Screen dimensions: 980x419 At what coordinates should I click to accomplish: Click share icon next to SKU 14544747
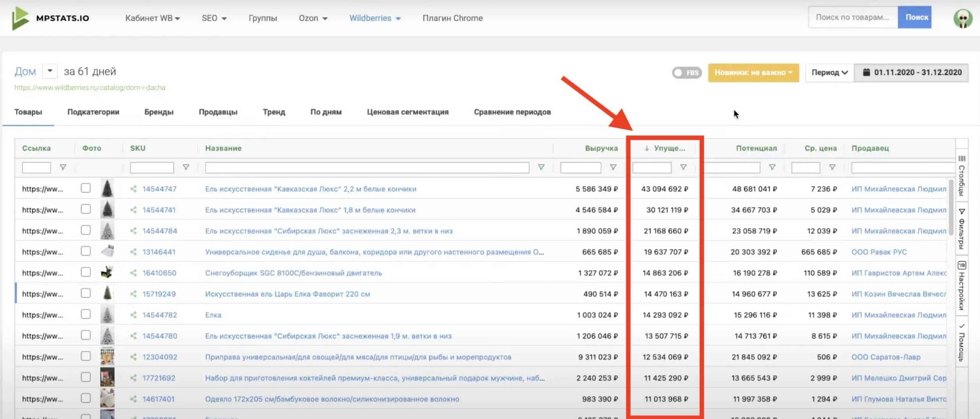pyautogui.click(x=133, y=189)
